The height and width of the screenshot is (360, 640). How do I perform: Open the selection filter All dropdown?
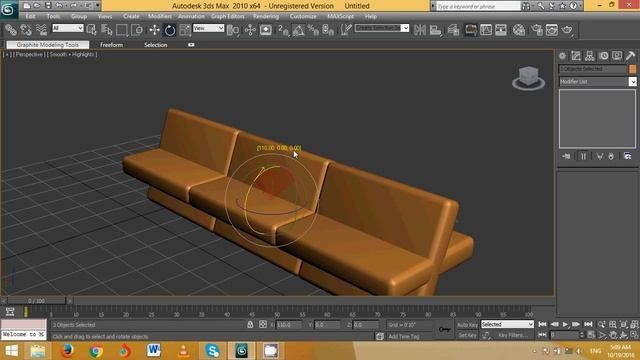pyautogui.click(x=68, y=28)
